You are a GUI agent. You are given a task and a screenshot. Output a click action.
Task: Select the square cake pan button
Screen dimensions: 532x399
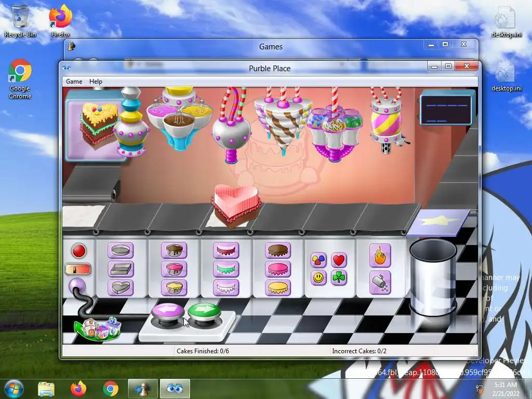point(121,269)
